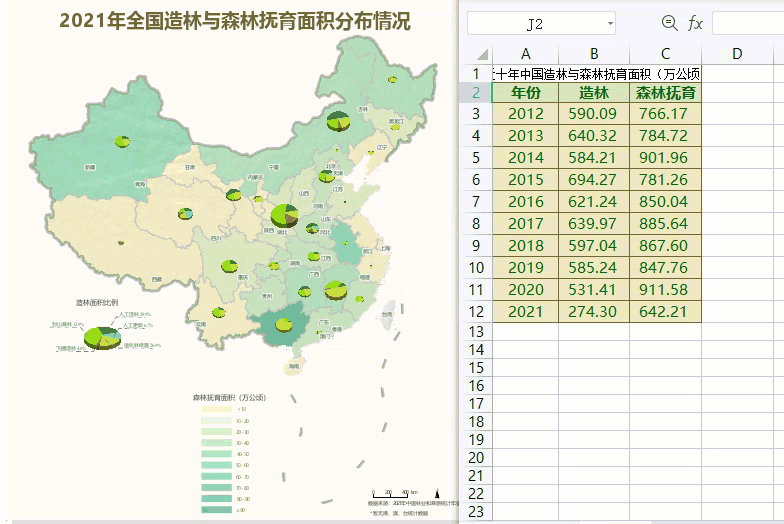Click the zoom magnifier icon beside formula bar
Viewport: 784px width, 524px height.
pos(669,22)
